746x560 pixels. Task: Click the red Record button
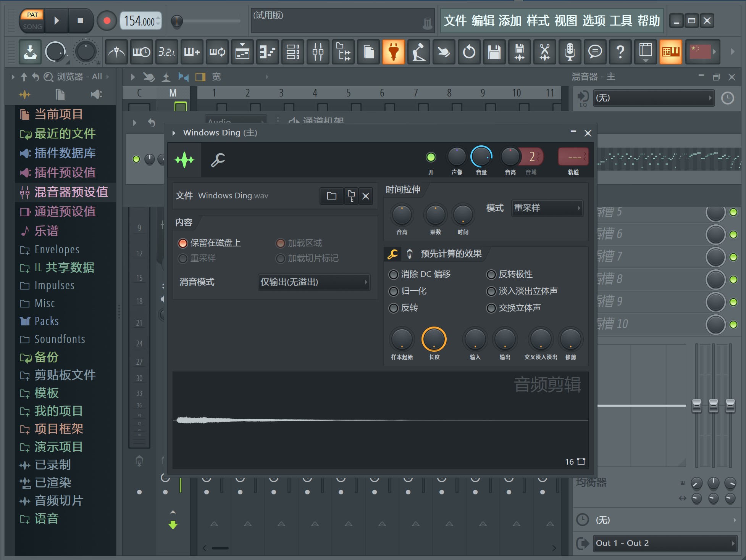point(107,21)
